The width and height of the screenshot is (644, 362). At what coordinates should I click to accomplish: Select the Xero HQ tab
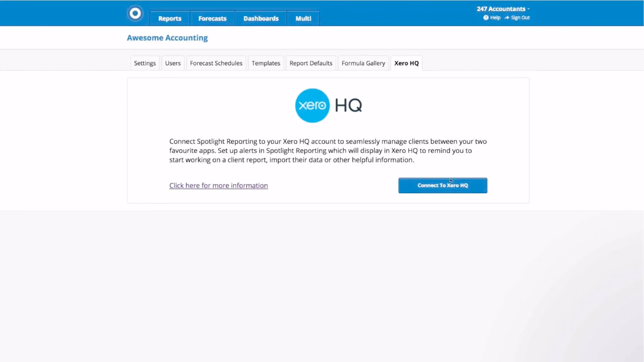click(406, 63)
